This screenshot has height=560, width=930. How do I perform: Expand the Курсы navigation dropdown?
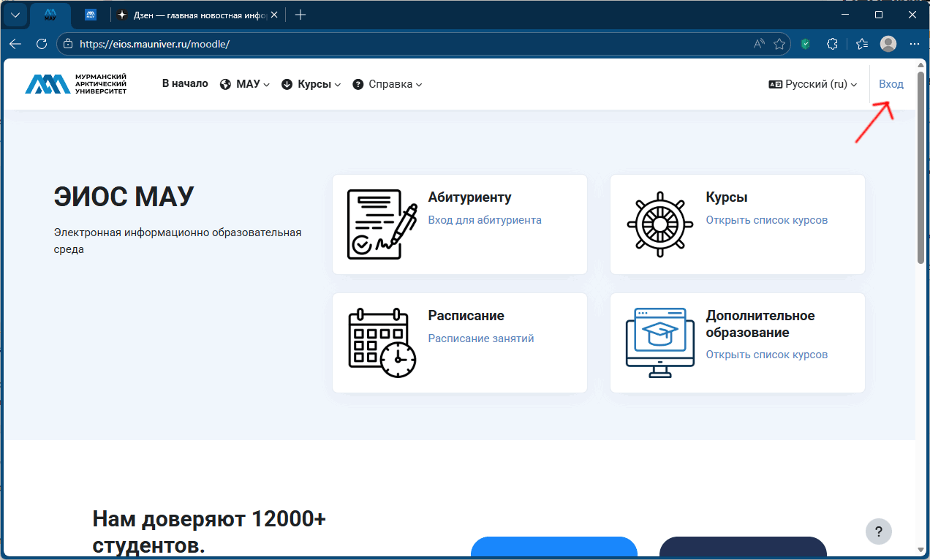311,84
